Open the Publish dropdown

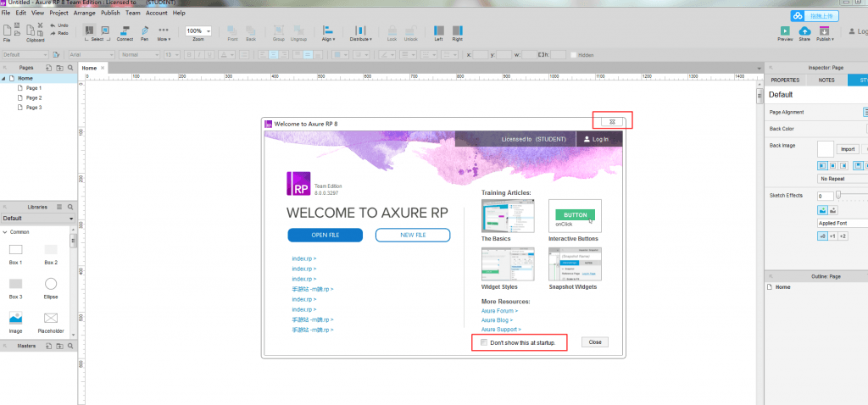point(825,33)
